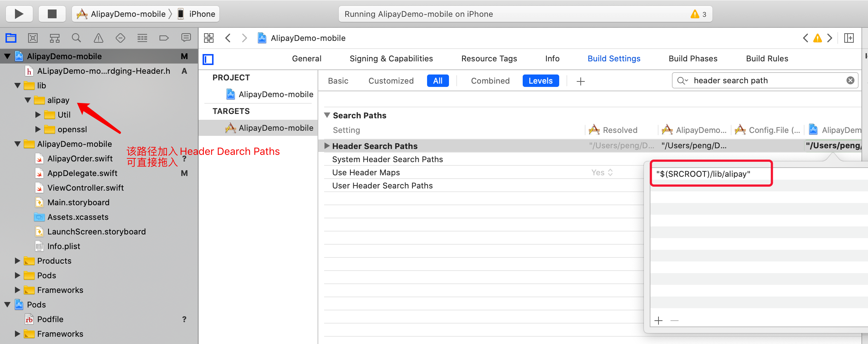This screenshot has width=868, height=344.
Task: Collapse the lib folder
Action: point(18,85)
